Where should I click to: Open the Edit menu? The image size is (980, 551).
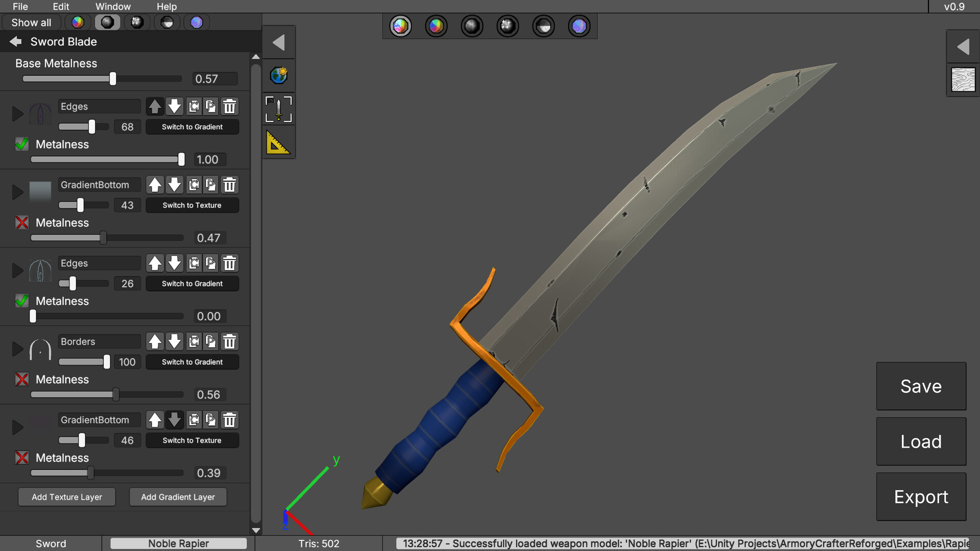[x=61, y=7]
